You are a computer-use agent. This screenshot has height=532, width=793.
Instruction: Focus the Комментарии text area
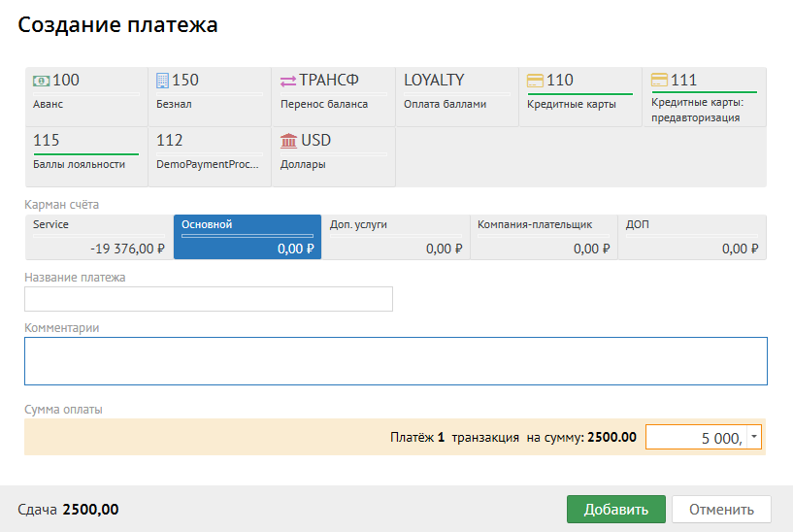tap(396, 361)
